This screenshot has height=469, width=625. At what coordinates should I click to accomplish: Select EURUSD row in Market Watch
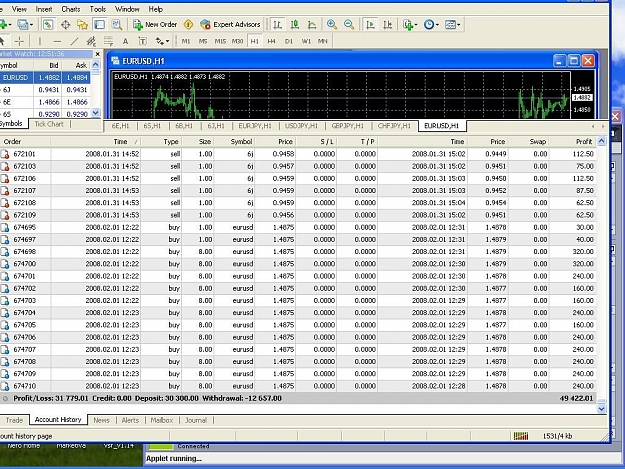(45, 78)
